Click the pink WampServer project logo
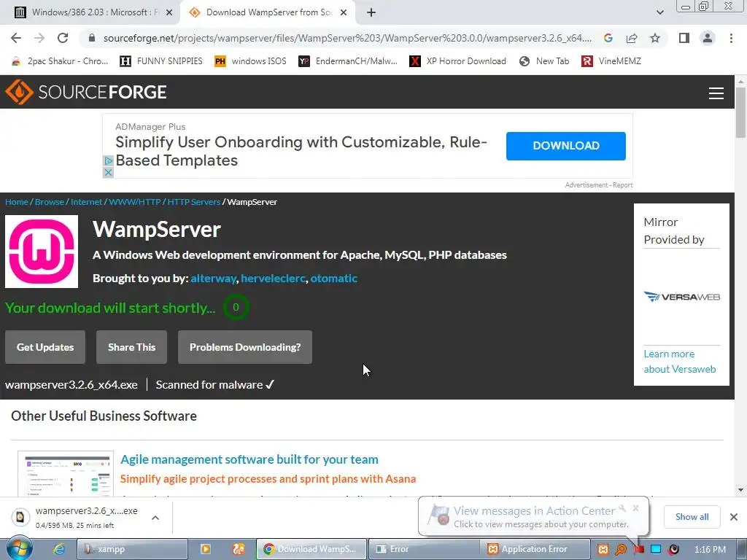Screen dimensions: 747x560 [42, 252]
